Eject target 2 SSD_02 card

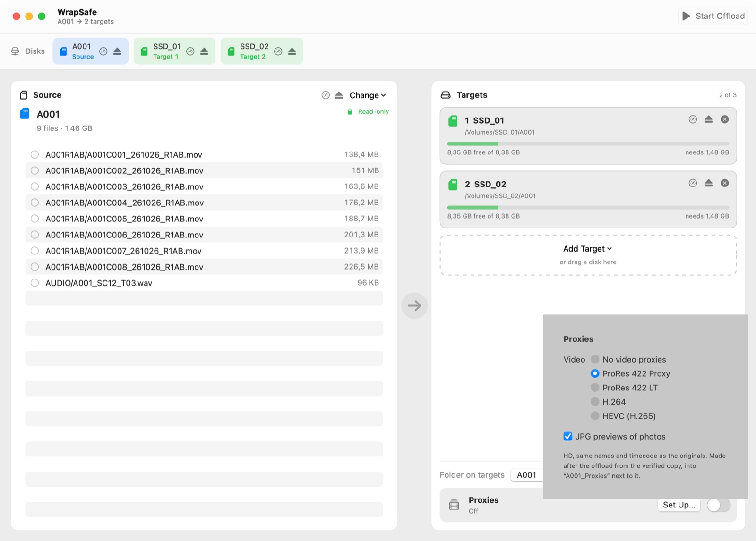[x=708, y=183]
